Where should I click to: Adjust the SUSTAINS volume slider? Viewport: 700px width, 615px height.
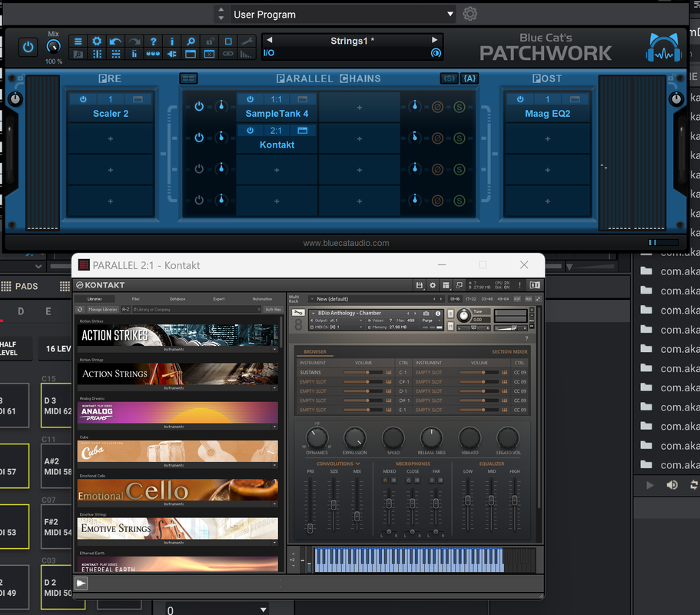point(363,373)
